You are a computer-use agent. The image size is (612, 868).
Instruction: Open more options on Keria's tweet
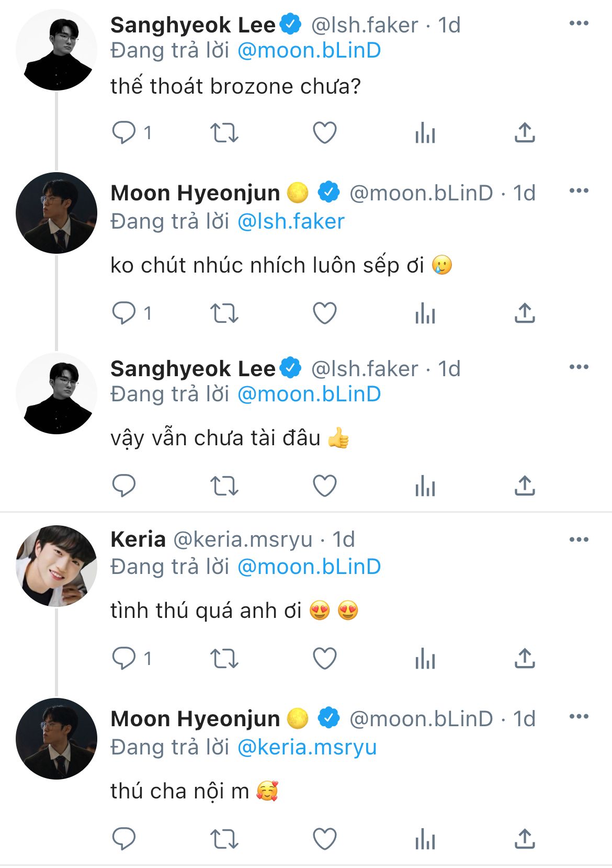tap(579, 539)
